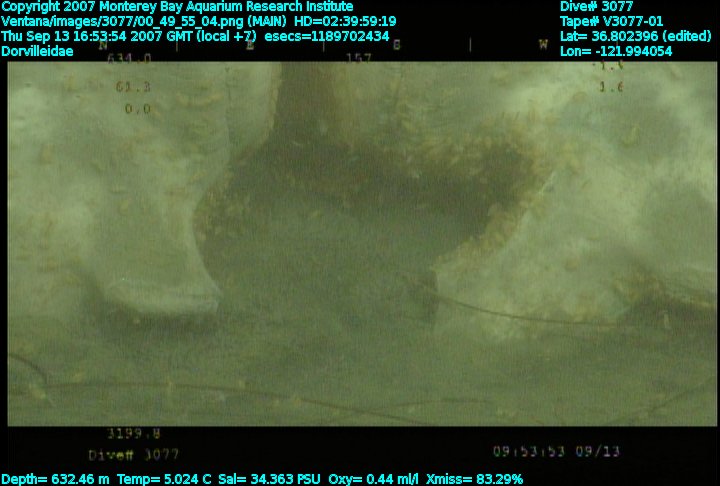
Task: Click the Sal= 34.363 PSU reading
Action: coord(269,480)
